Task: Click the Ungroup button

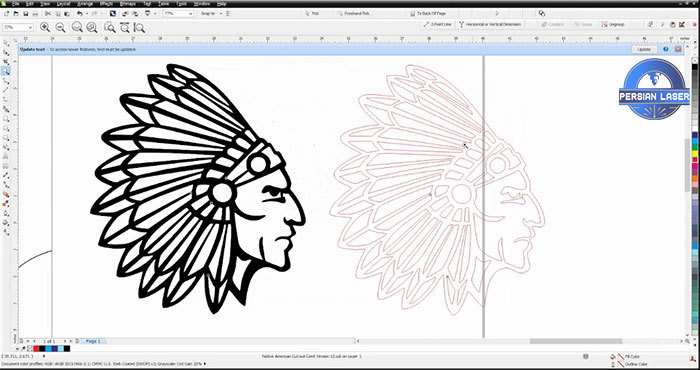Action: (613, 24)
